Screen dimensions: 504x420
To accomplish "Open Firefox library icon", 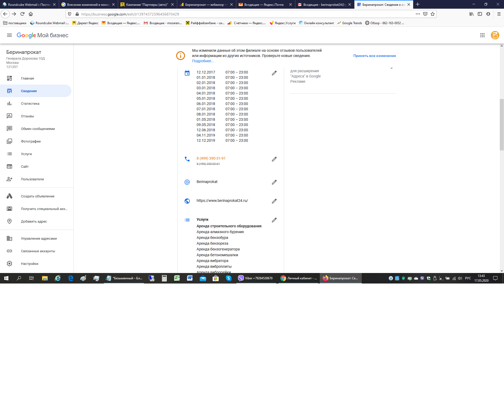I will [x=471, y=14].
